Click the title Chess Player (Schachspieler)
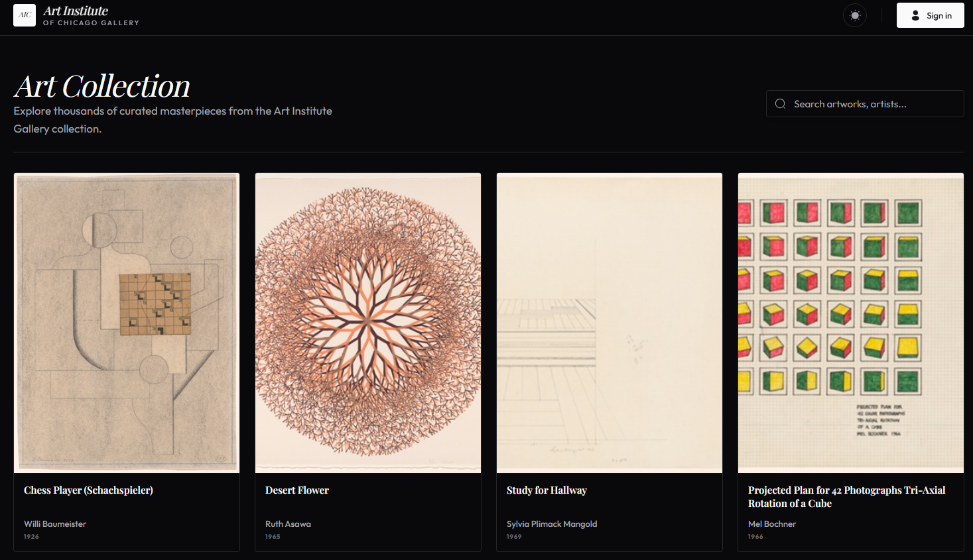Viewport: 973px width, 560px height. 88,490
